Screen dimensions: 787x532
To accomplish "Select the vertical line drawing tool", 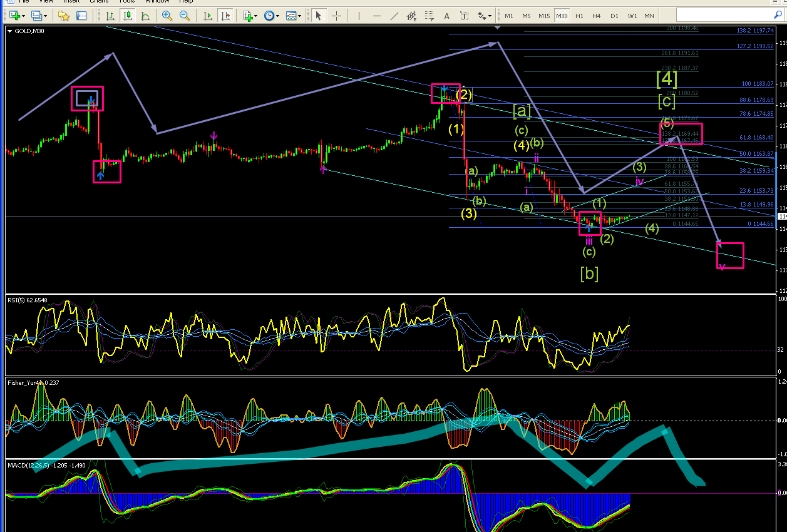I will pyautogui.click(x=359, y=16).
